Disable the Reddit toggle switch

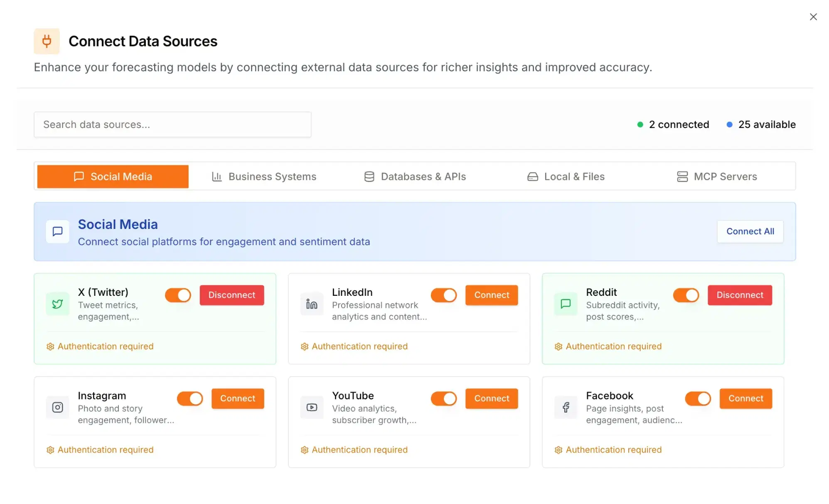tap(686, 295)
